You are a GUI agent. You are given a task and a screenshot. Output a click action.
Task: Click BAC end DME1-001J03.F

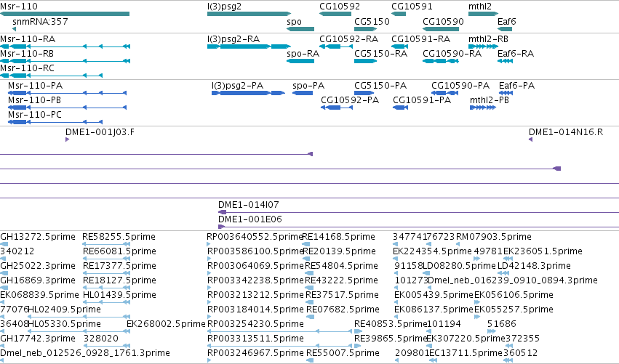pyautogui.click(x=100, y=132)
